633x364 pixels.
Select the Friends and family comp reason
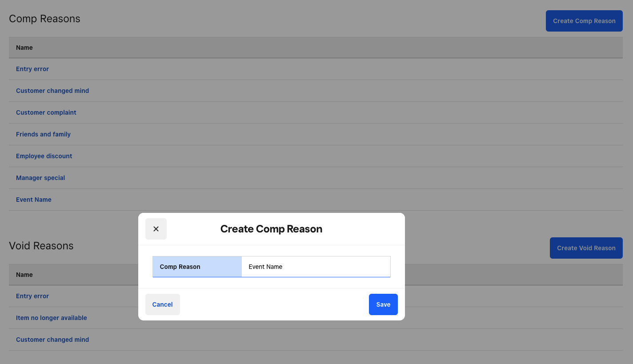(43, 134)
